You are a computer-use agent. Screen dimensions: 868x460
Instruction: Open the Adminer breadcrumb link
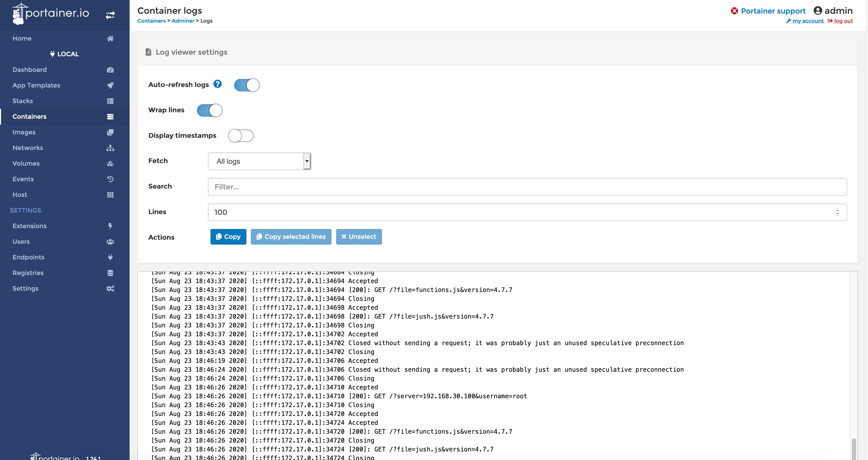183,21
